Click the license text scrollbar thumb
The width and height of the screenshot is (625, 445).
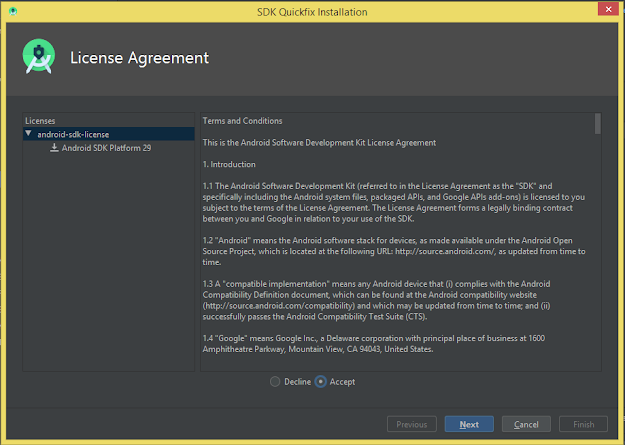pos(597,124)
